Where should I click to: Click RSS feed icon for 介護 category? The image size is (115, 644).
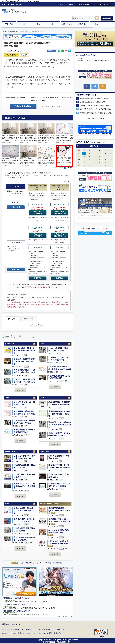(69, 343)
